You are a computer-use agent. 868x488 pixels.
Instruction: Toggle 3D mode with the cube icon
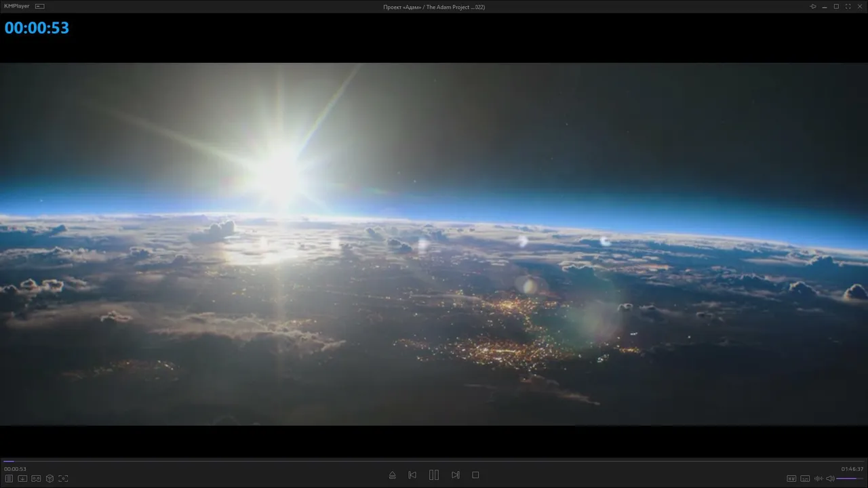50,479
